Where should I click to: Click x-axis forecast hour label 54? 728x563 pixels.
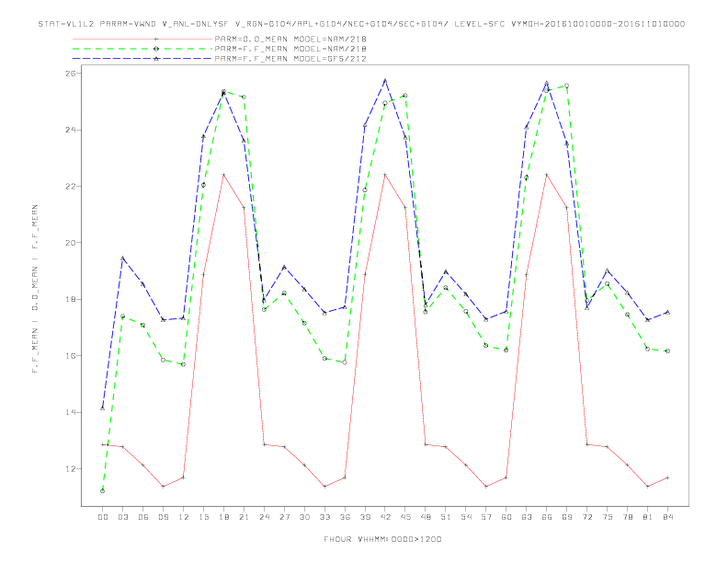(x=466, y=517)
